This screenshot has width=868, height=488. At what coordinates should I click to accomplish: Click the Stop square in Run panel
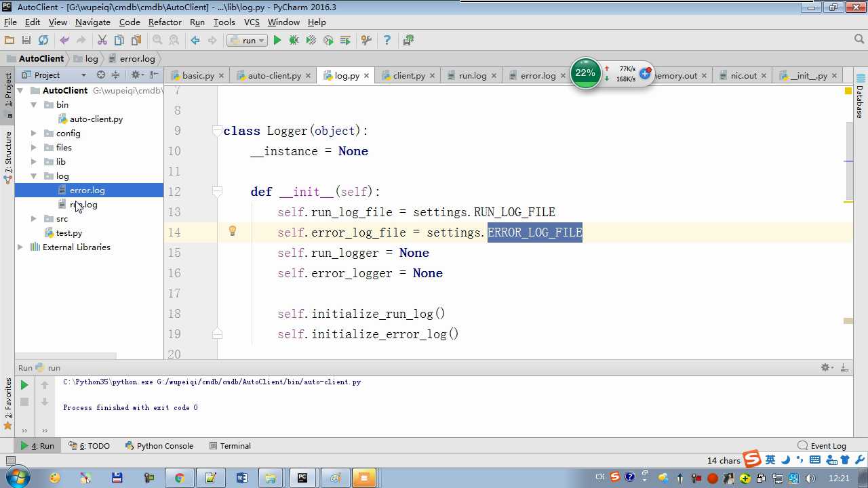pos(24,402)
